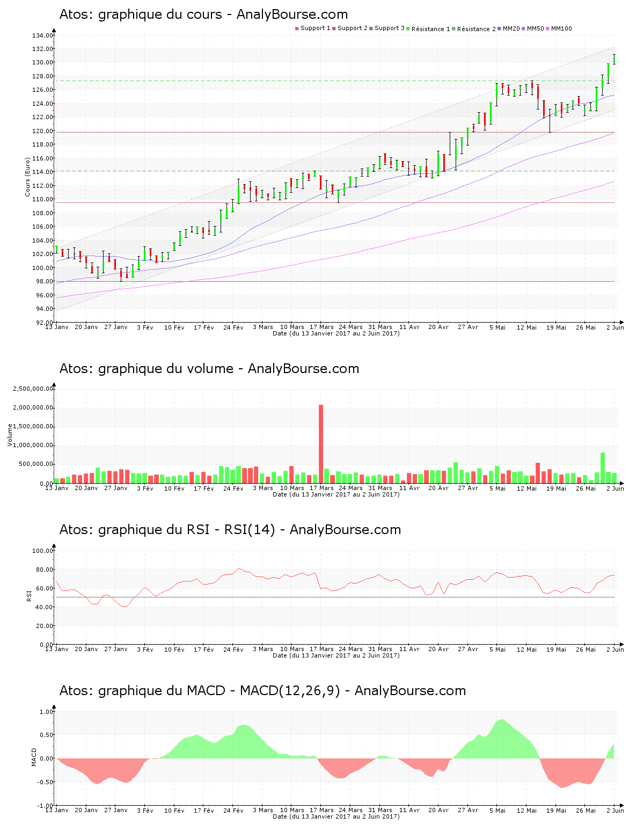Click the 1,500,000.00 volume axis value
Screen dimensions: 644x832
click(x=33, y=426)
